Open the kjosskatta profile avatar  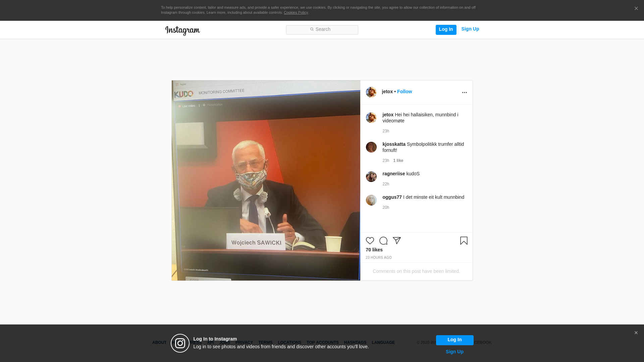tap(371, 147)
